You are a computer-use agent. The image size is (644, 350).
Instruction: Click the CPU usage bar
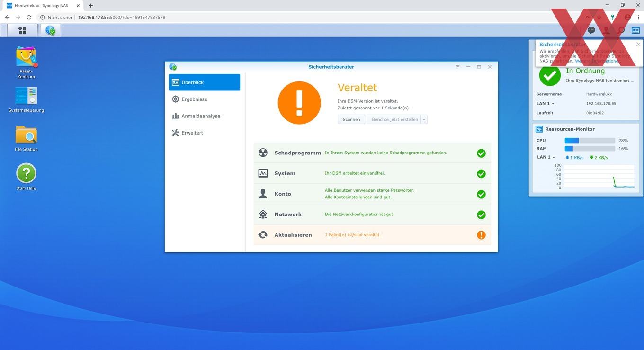point(590,141)
